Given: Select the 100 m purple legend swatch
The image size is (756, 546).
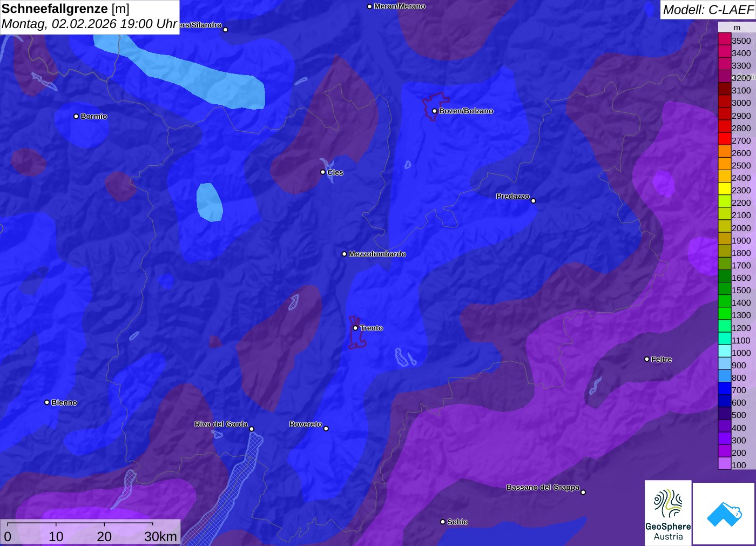Looking at the screenshot, I should (x=725, y=463).
